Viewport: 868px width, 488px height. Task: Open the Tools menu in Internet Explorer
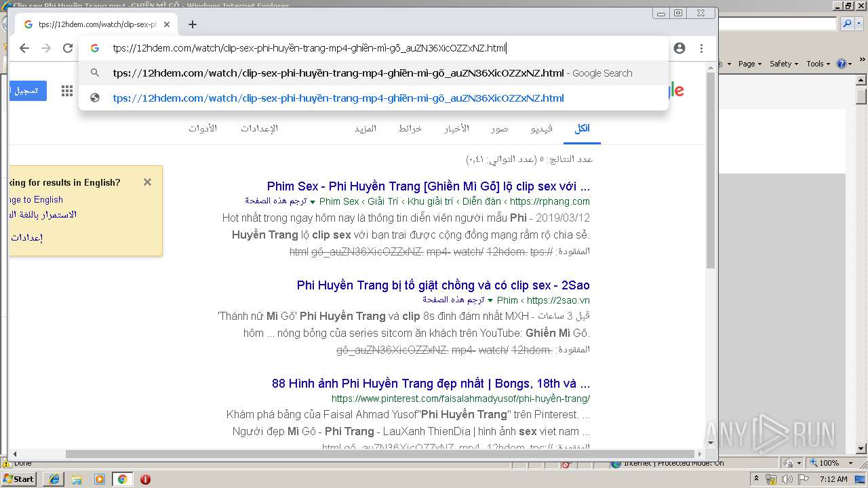(x=818, y=64)
